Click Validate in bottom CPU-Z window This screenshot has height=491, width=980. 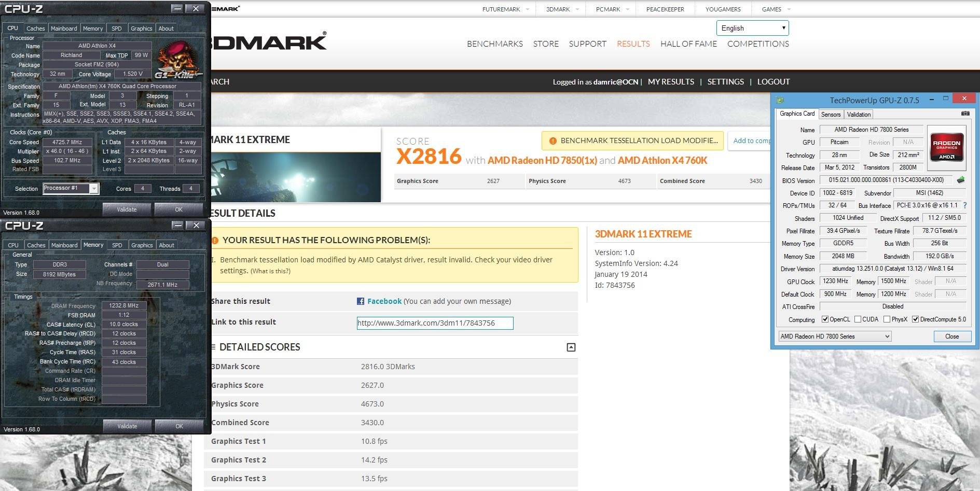point(127,426)
